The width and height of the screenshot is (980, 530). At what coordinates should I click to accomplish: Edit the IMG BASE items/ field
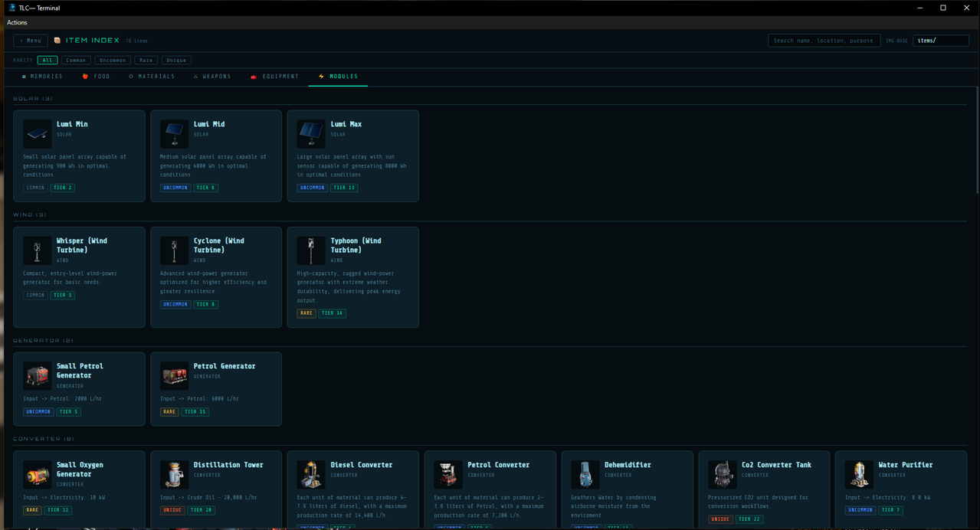pos(941,41)
